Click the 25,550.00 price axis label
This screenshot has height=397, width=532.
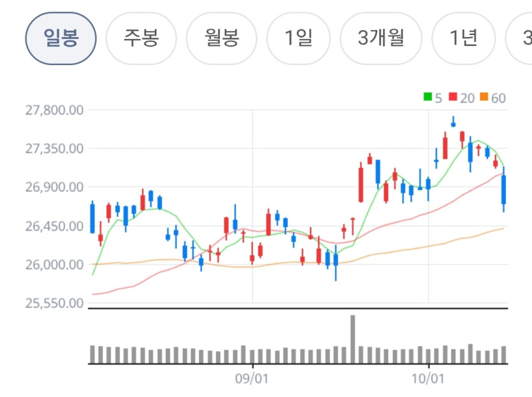[x=54, y=303]
